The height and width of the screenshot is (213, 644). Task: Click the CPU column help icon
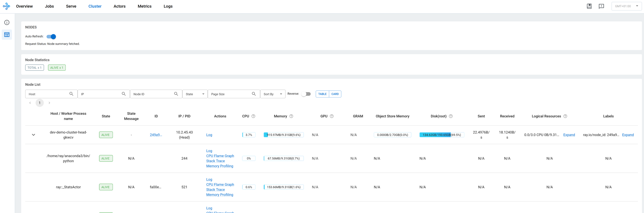pyautogui.click(x=253, y=116)
